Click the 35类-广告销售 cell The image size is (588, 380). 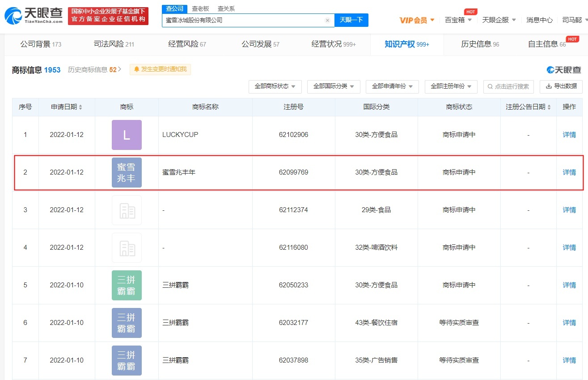[376, 360]
